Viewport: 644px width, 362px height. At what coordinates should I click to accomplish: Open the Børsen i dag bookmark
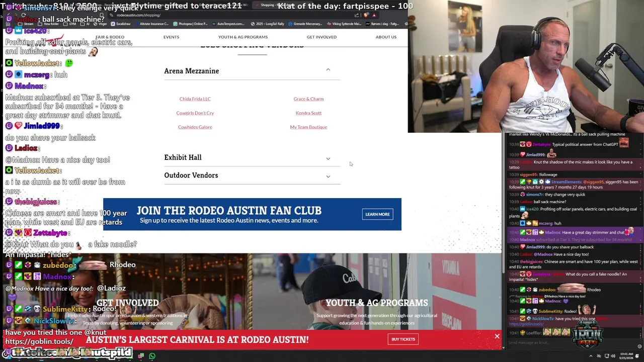(x=382, y=24)
